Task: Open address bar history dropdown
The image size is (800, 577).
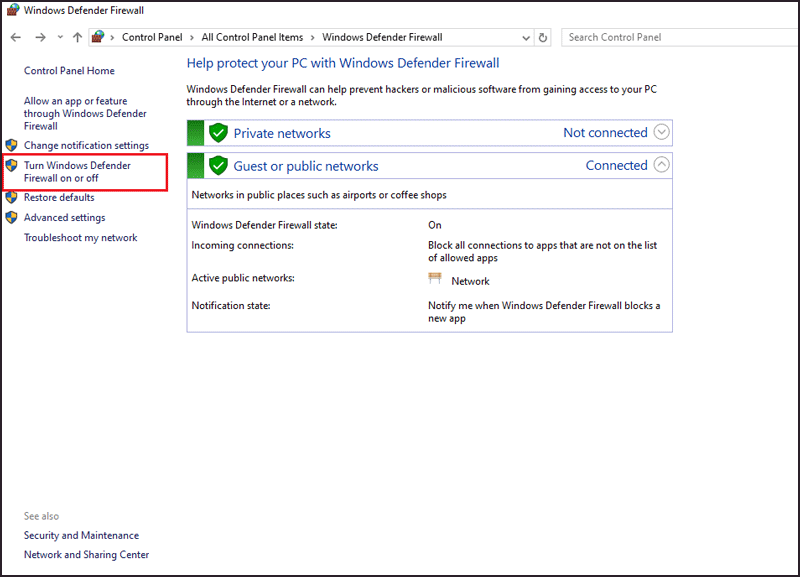Action: click(526, 38)
